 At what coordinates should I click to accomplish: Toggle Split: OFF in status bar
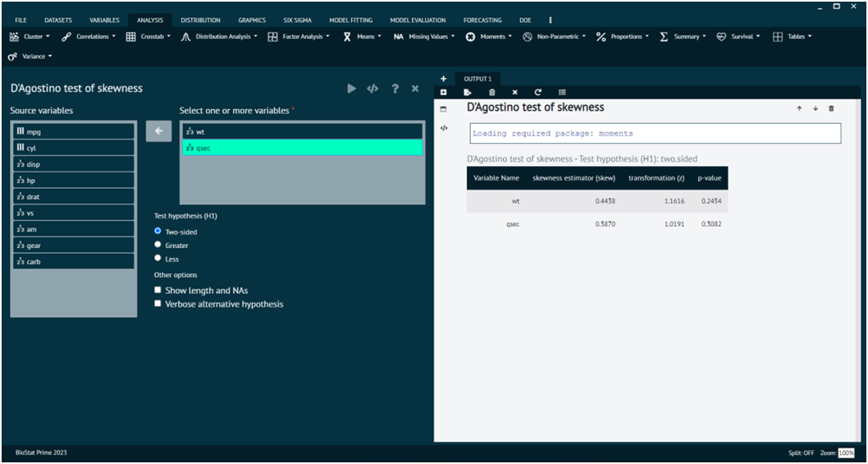tap(802, 453)
